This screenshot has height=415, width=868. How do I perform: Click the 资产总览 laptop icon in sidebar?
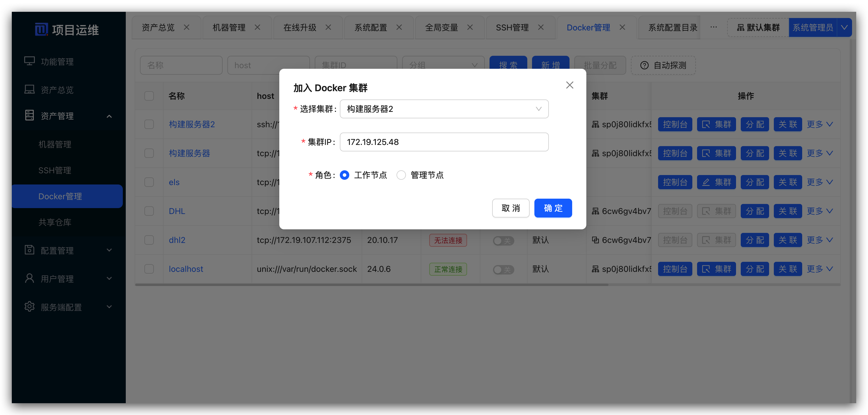(x=29, y=90)
